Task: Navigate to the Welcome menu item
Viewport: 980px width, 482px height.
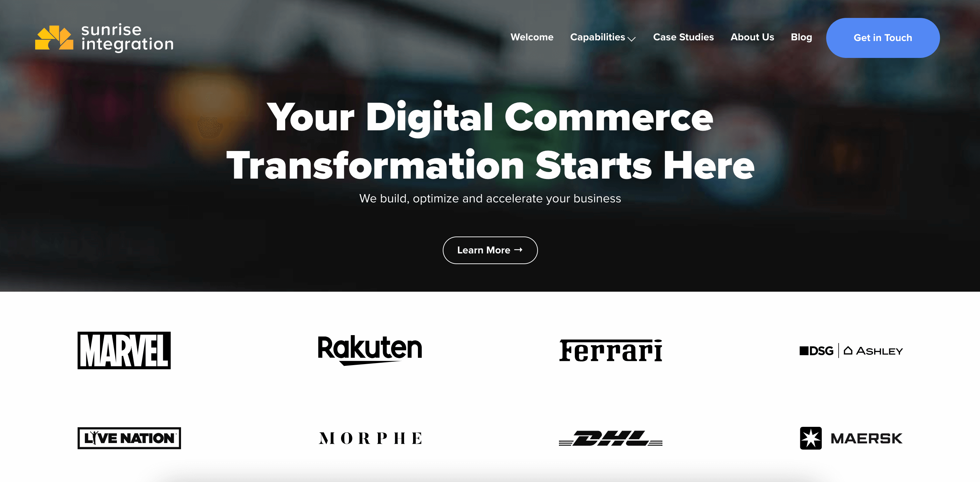Action: click(532, 37)
